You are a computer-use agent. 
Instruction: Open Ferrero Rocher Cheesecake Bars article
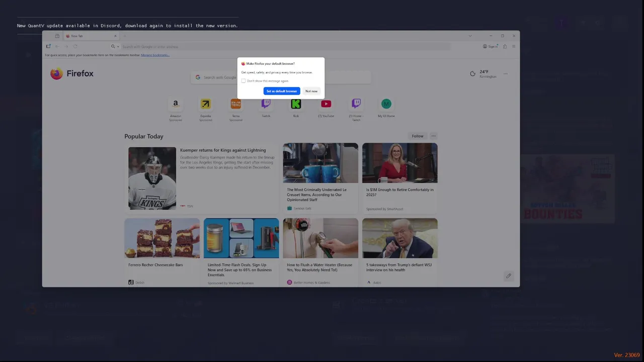tap(155, 265)
